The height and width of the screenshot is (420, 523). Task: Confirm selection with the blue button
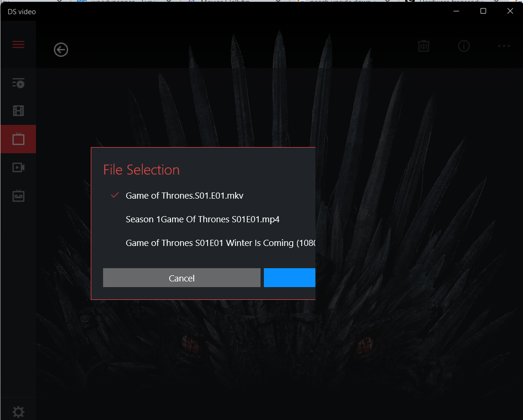pos(289,278)
